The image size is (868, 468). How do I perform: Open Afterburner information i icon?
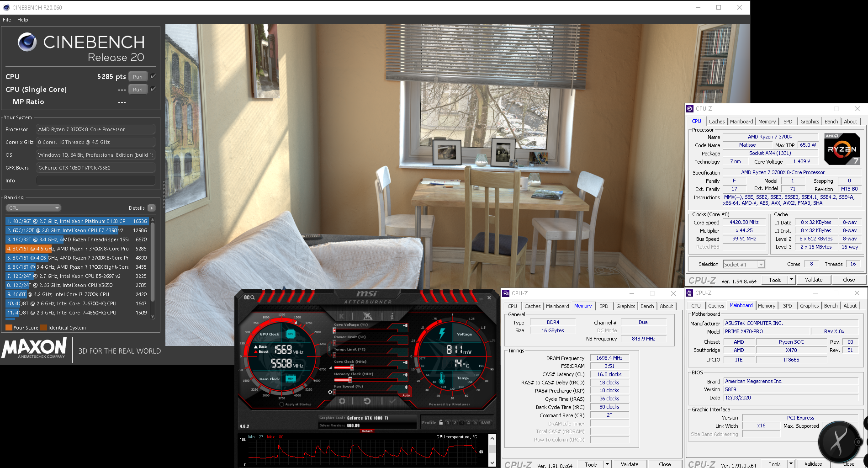(392, 316)
